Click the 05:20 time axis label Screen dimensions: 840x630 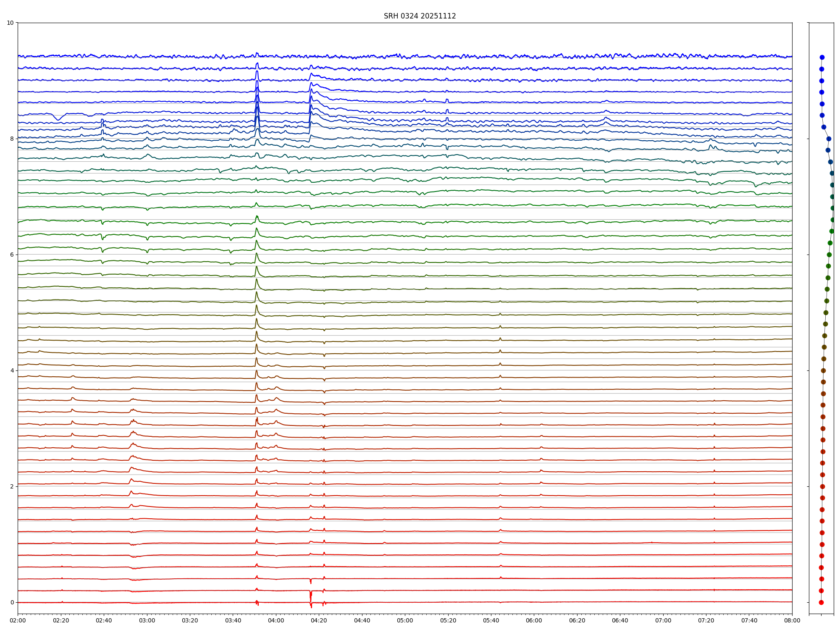448,620
